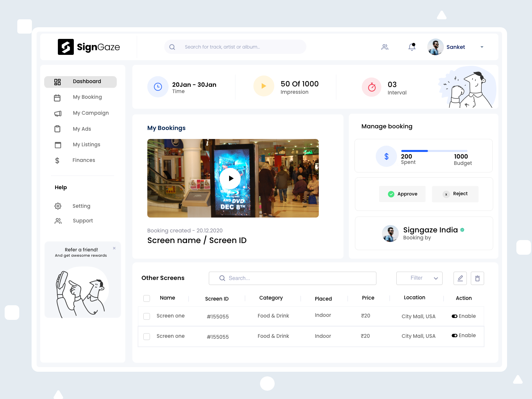Open the My Booking sidebar item
This screenshot has height=399, width=532.
(87, 97)
